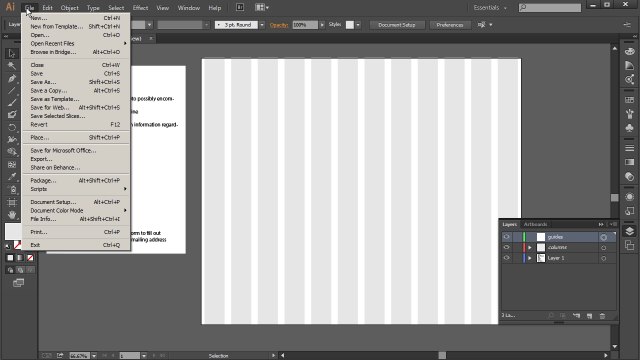Click the search field in menu bar

(550, 7)
